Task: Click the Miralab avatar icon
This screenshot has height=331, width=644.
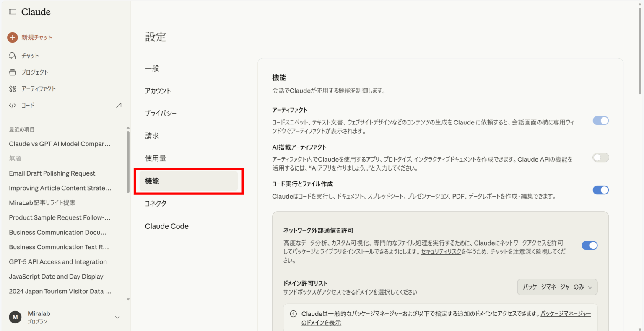Action: coord(15,317)
